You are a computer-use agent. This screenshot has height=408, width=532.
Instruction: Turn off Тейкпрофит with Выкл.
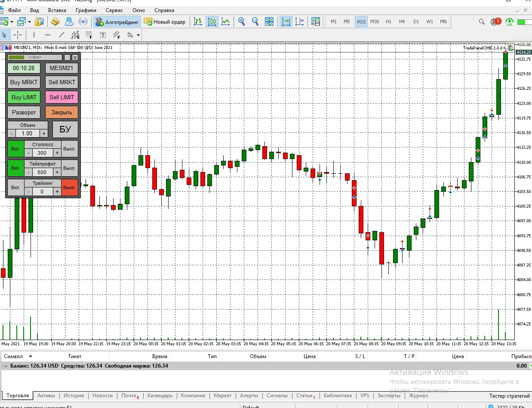click(x=70, y=168)
